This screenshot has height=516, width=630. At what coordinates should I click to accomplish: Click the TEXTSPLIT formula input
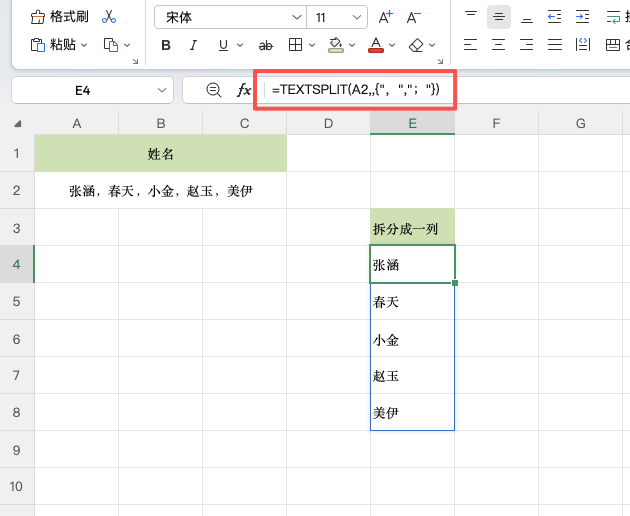tap(356, 90)
